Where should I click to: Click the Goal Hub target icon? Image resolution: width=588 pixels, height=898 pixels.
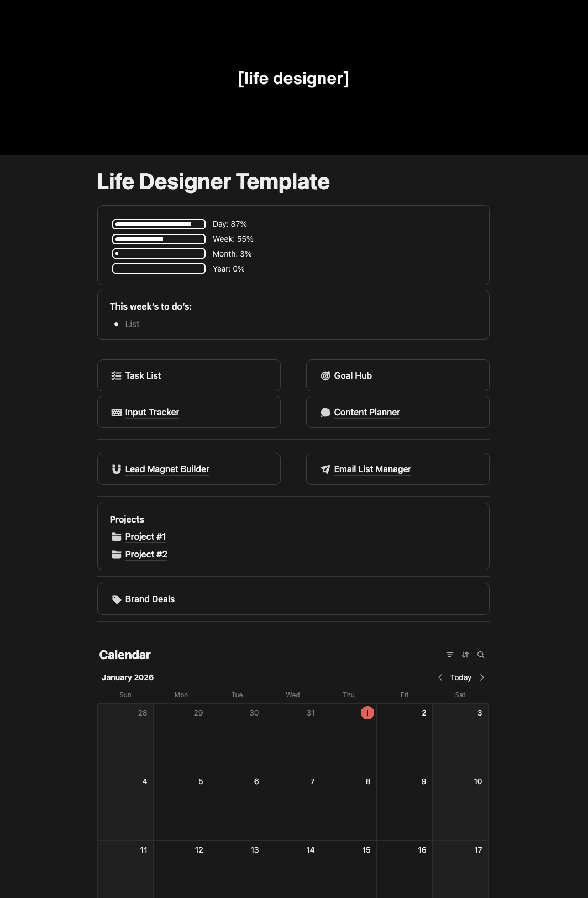point(326,376)
